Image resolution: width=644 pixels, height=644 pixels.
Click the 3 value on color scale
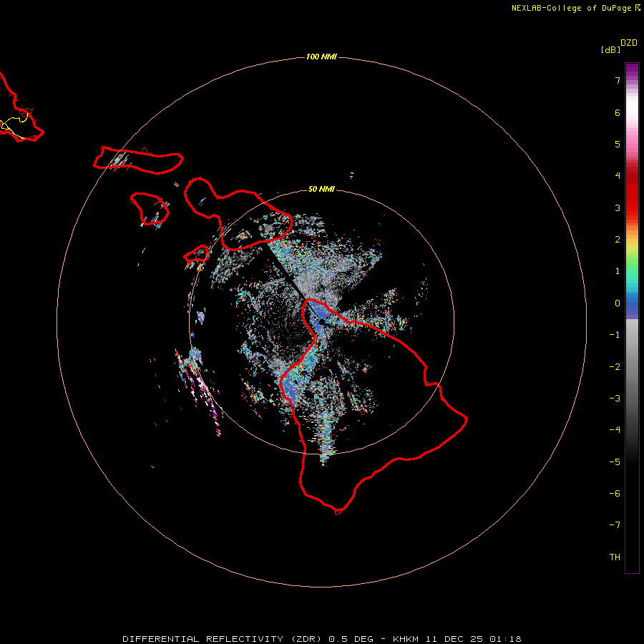(x=618, y=208)
